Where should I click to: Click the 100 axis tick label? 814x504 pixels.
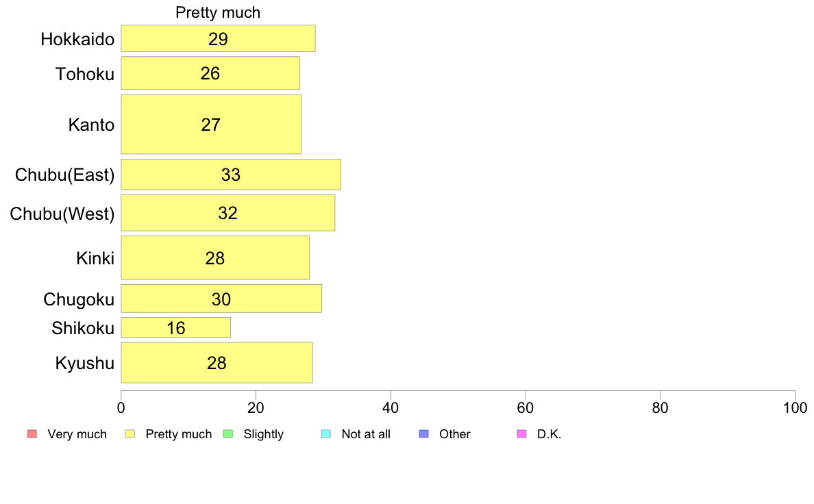(795, 408)
